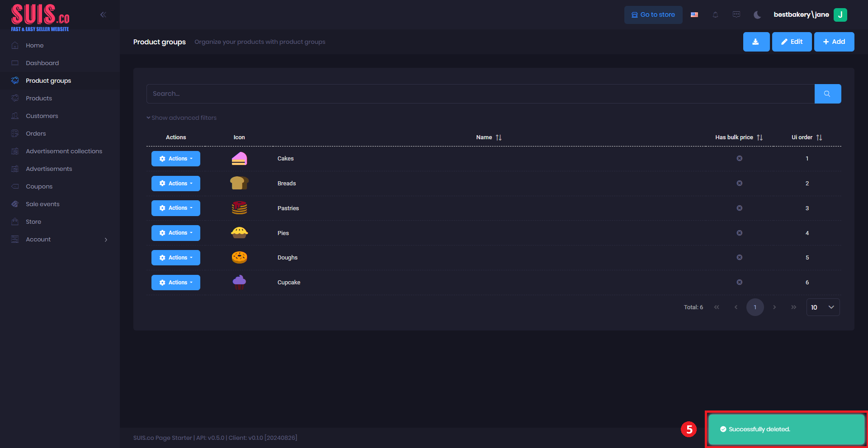Go to previous page of results
Image resolution: width=868 pixels, height=448 pixels.
(736, 307)
